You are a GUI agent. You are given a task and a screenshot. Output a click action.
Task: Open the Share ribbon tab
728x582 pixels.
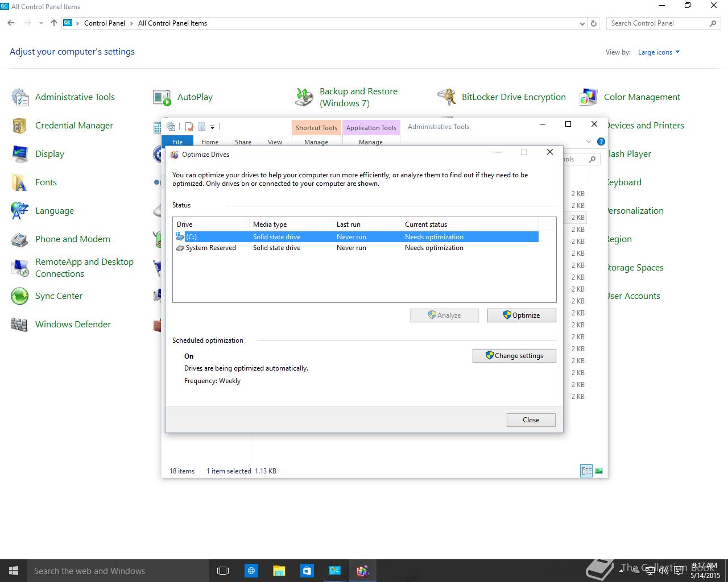tap(243, 142)
